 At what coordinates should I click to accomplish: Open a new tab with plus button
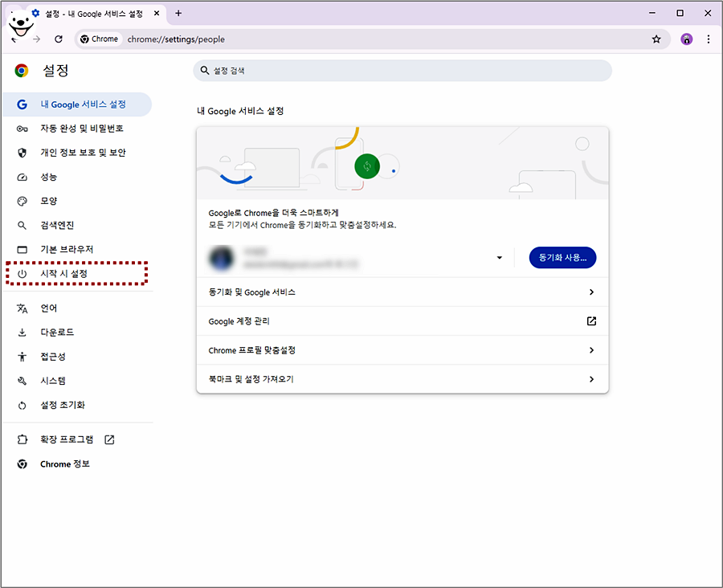click(x=178, y=14)
